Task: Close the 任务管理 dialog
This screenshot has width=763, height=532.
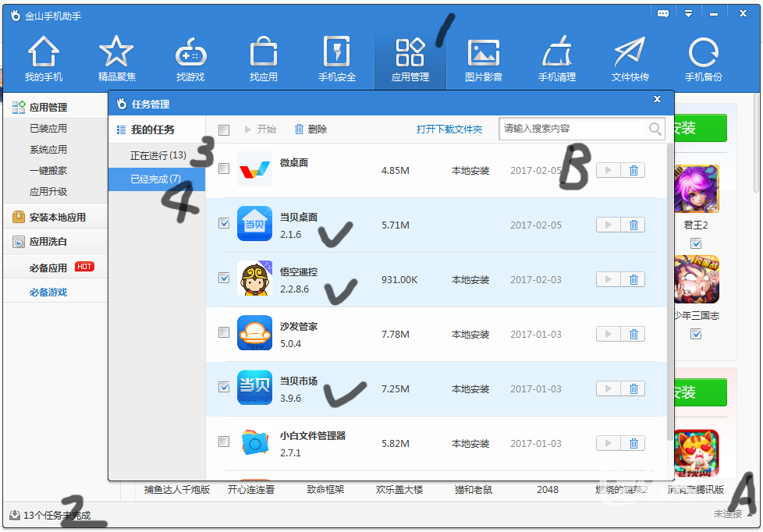Action: pyautogui.click(x=657, y=99)
